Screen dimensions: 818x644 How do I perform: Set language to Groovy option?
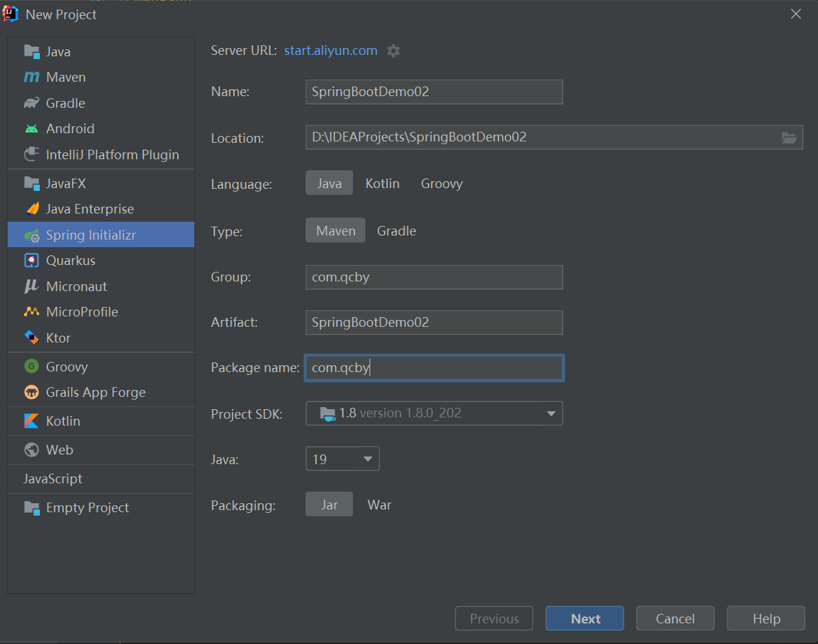pyautogui.click(x=442, y=183)
